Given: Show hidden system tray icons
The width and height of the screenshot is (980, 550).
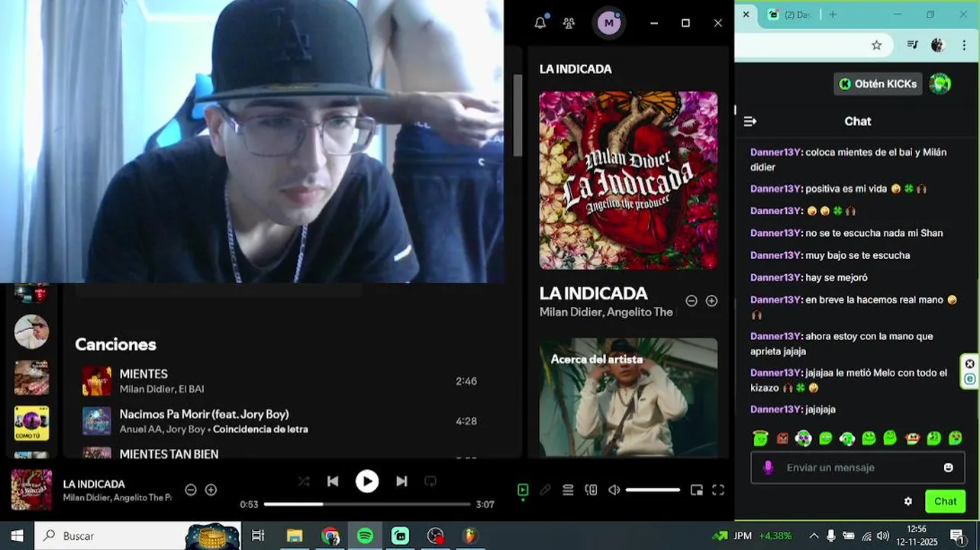Looking at the screenshot, I should (x=814, y=535).
